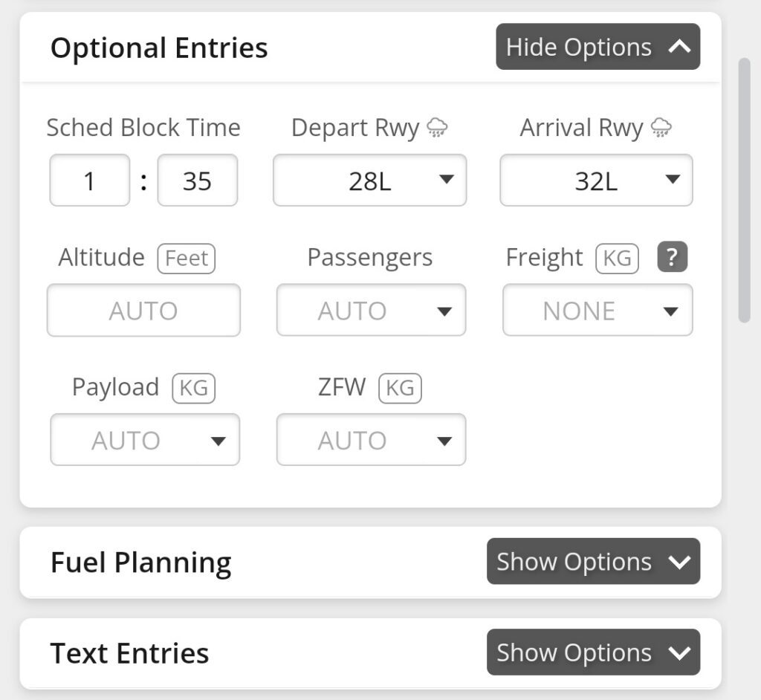This screenshot has width=761, height=700.
Task: Open the Arrival Rwy 32L dropdown
Action: coord(597,180)
